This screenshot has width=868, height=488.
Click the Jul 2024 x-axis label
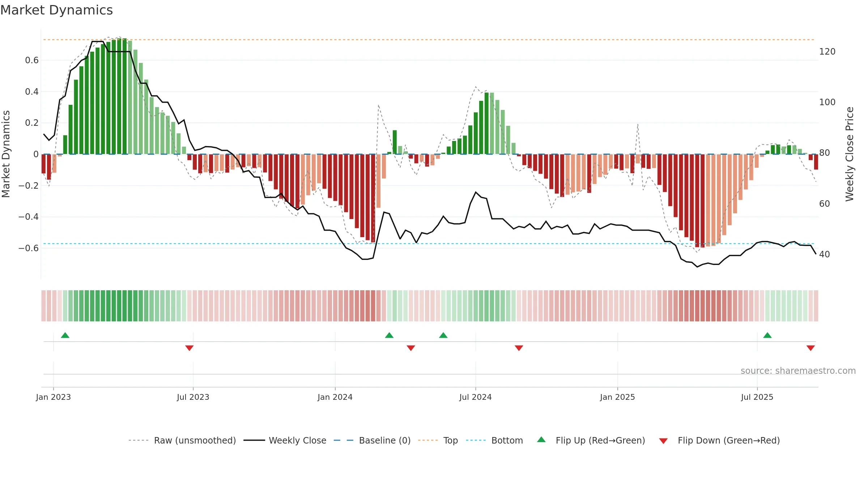(476, 397)
